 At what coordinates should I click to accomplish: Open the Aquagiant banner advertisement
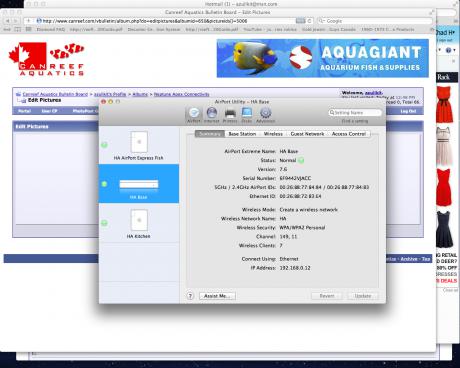(323, 58)
